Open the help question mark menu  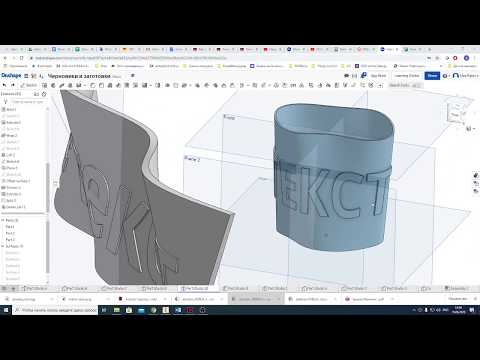click(x=445, y=76)
